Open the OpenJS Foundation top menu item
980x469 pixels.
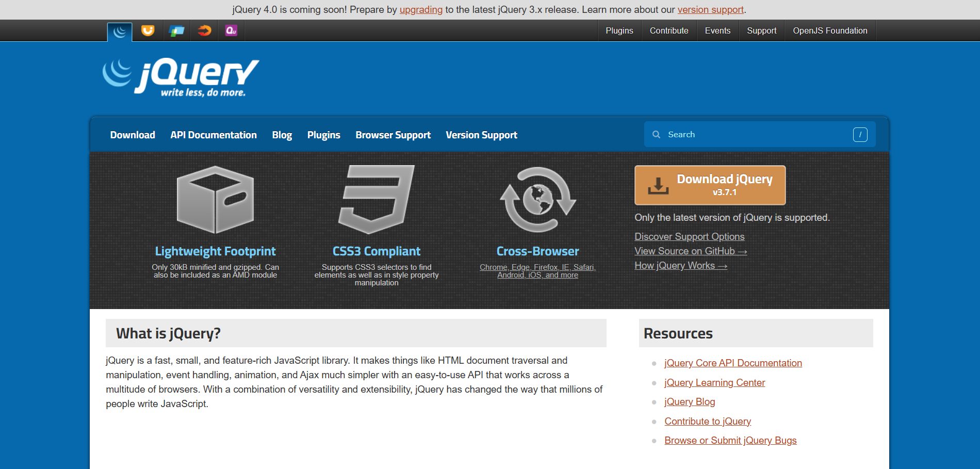point(830,31)
